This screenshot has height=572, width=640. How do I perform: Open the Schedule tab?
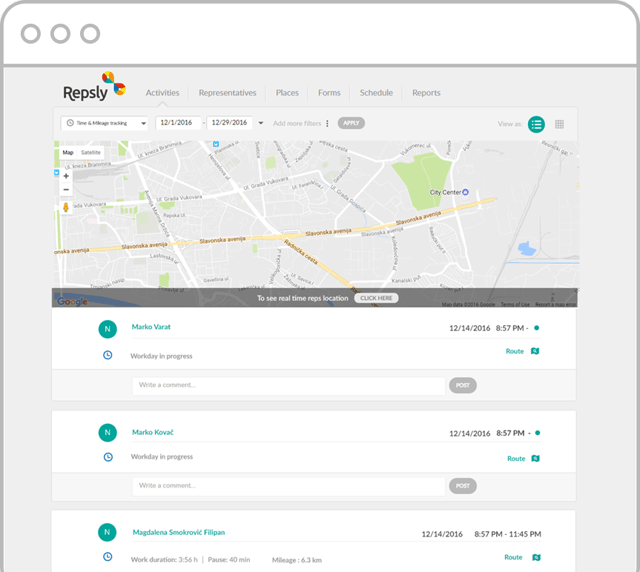point(376,93)
